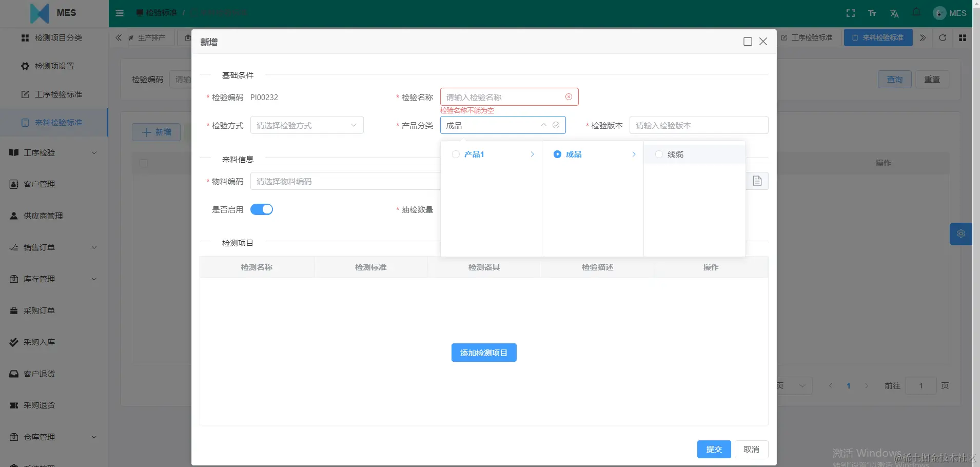The image size is (980, 467).
Task: Cancel the dialog with 取消
Action: coord(751,450)
